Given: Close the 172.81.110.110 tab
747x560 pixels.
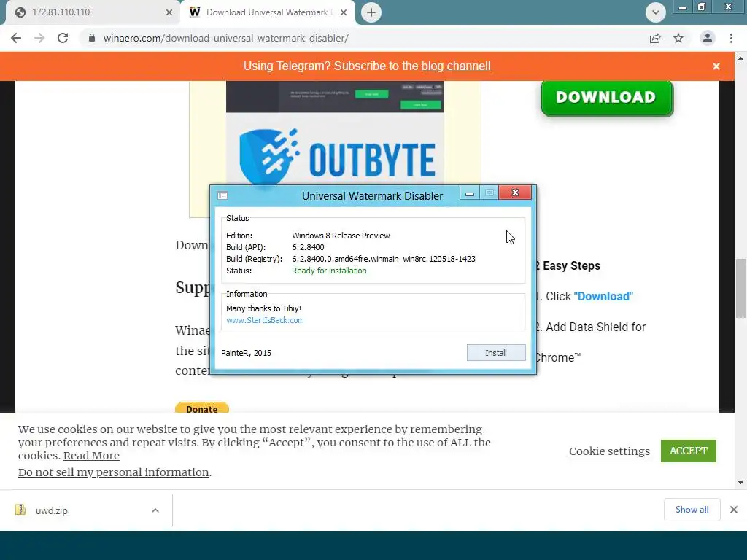Looking at the screenshot, I should (169, 12).
